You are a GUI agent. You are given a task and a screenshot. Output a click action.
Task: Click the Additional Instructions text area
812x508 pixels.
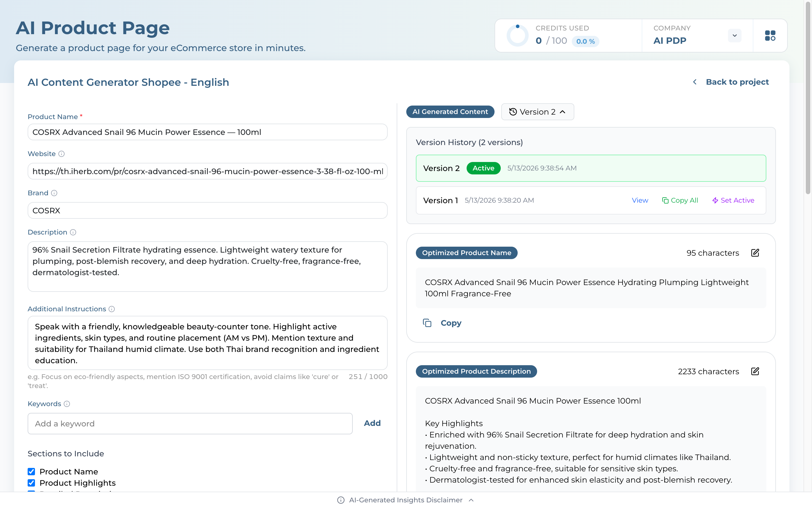click(x=207, y=343)
